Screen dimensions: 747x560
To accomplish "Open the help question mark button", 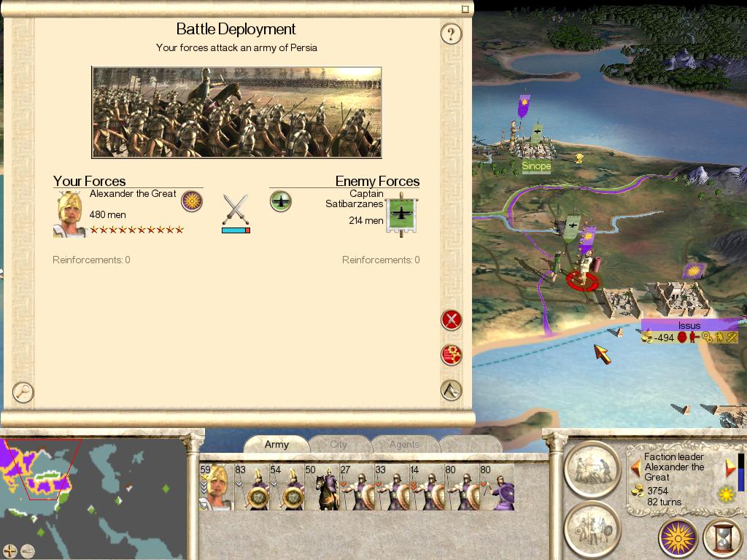I will pyautogui.click(x=451, y=34).
